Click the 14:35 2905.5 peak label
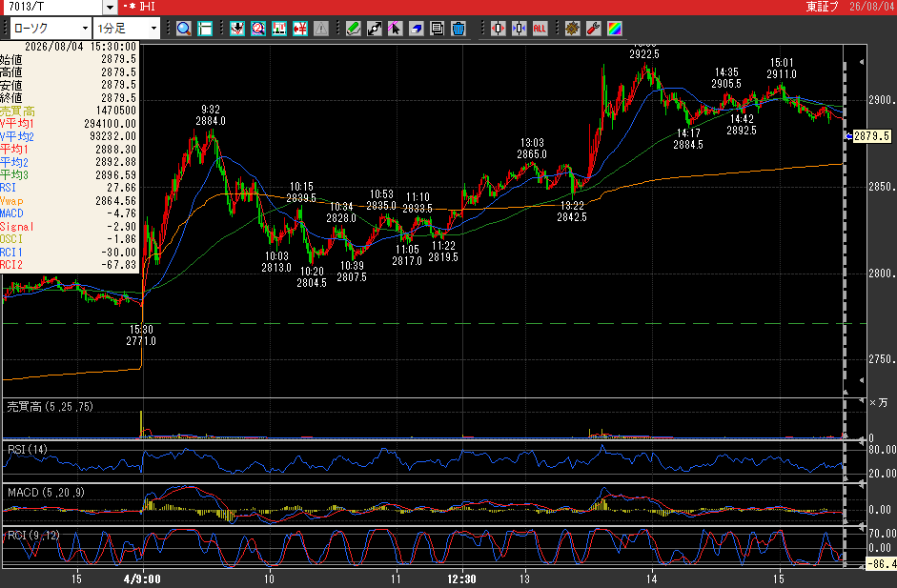This screenshot has width=897, height=588. [x=726, y=78]
